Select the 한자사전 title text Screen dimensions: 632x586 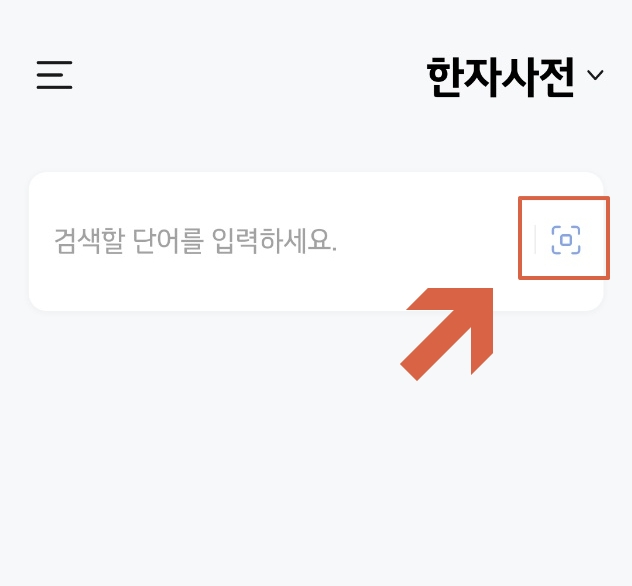[x=500, y=77]
